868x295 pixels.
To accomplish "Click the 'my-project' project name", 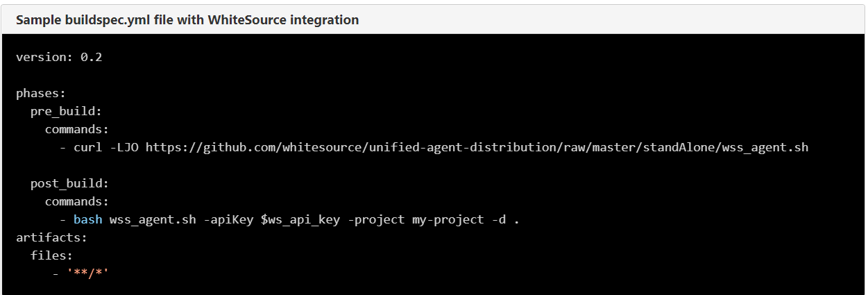I will tap(447, 219).
